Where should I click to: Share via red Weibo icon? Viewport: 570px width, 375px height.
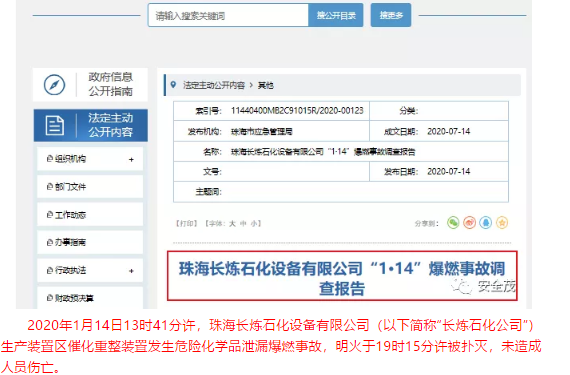pos(469,222)
